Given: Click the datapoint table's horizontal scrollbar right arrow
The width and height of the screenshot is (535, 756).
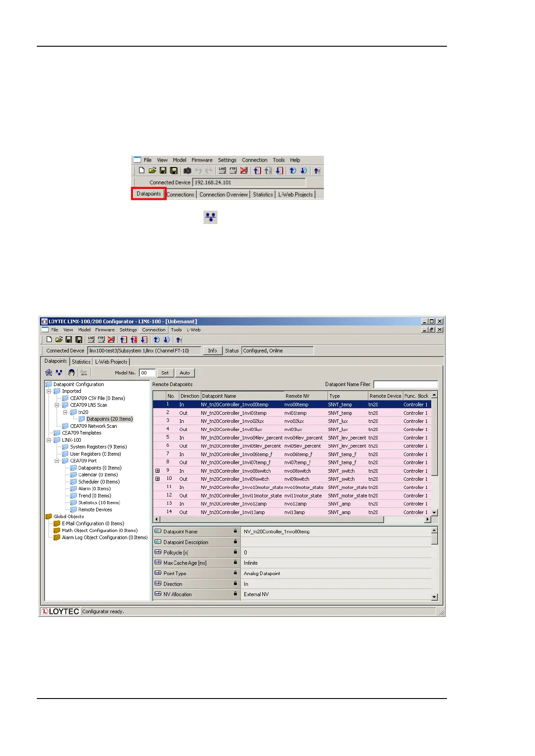Looking at the screenshot, I should [x=428, y=519].
